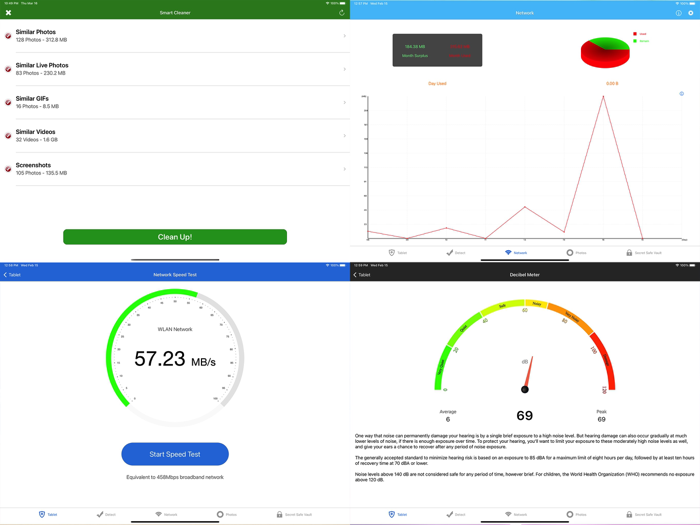Click the battery indicator in Smart Cleaner status bar
The height and width of the screenshot is (525, 700).
342,3
